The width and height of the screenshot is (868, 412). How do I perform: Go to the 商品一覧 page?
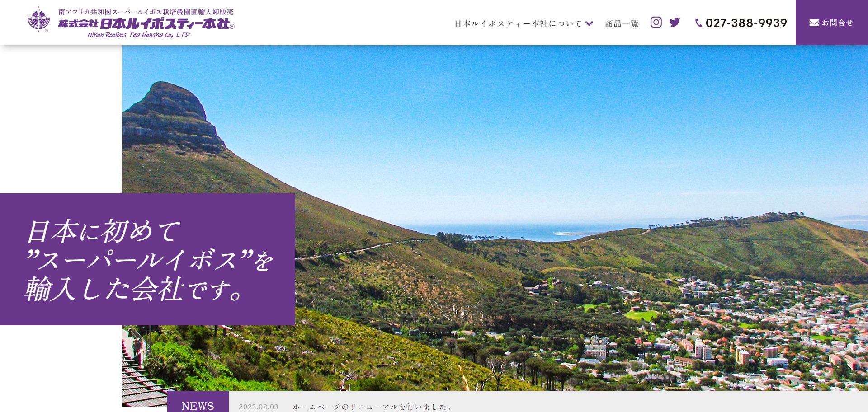(x=622, y=23)
